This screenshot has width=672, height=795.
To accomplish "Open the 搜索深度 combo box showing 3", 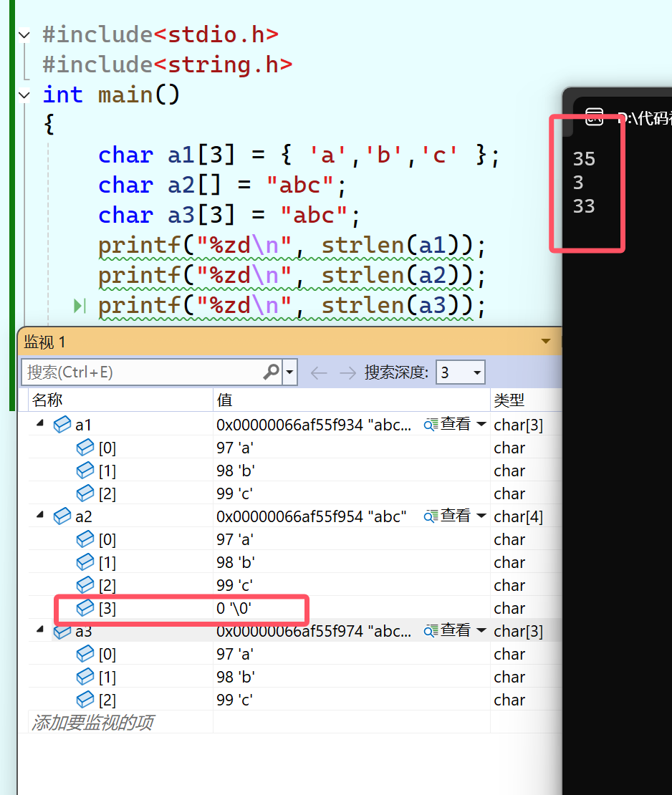I will pos(460,372).
